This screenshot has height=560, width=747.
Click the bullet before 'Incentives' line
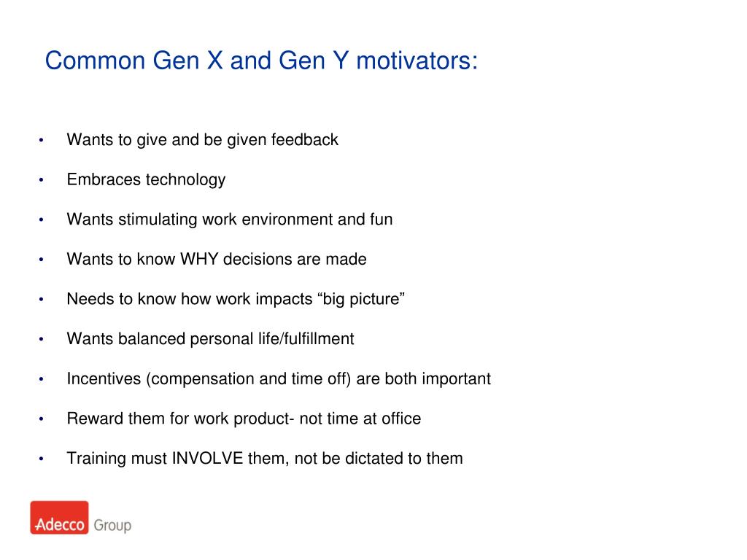pos(42,379)
